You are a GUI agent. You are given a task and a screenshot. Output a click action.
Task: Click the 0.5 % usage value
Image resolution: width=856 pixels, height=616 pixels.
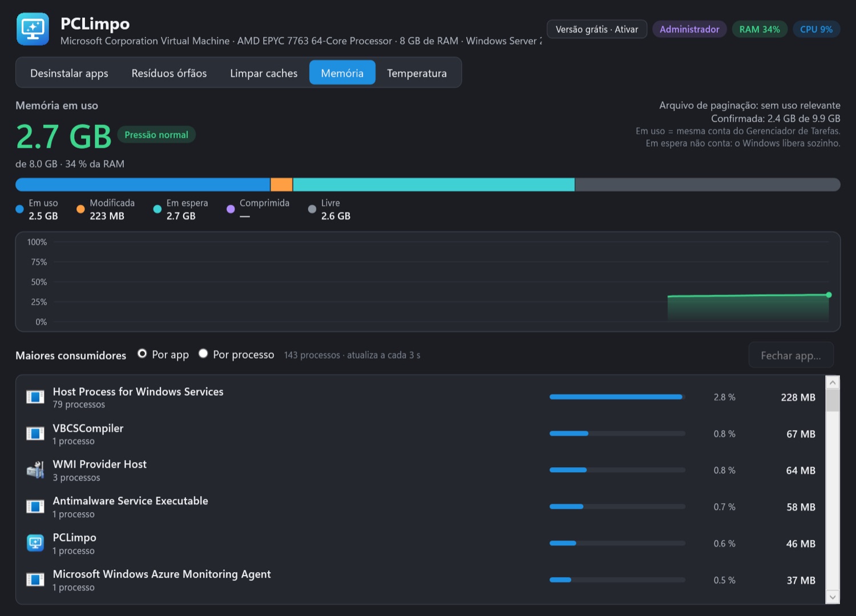pos(724,580)
